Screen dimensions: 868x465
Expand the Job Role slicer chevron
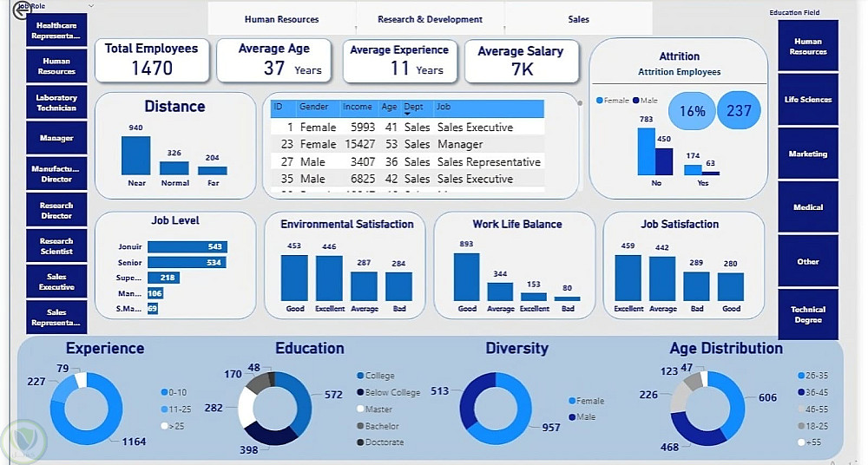click(91, 6)
